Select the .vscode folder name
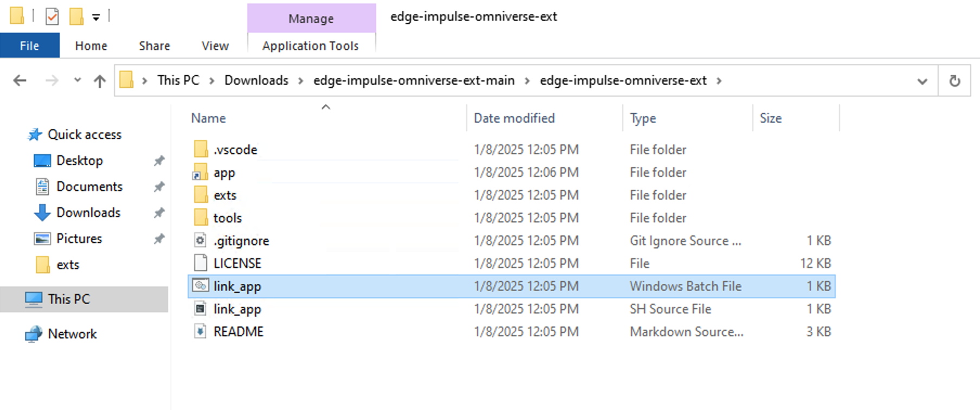This screenshot has width=980, height=410. pyautogui.click(x=235, y=150)
